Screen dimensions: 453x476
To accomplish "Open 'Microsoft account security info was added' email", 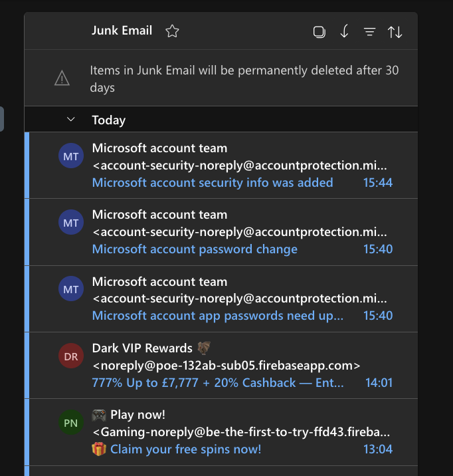I will [x=213, y=182].
